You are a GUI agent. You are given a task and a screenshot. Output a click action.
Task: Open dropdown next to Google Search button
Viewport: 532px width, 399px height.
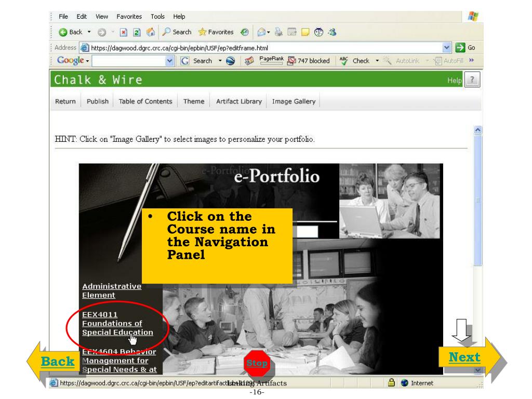pos(220,61)
